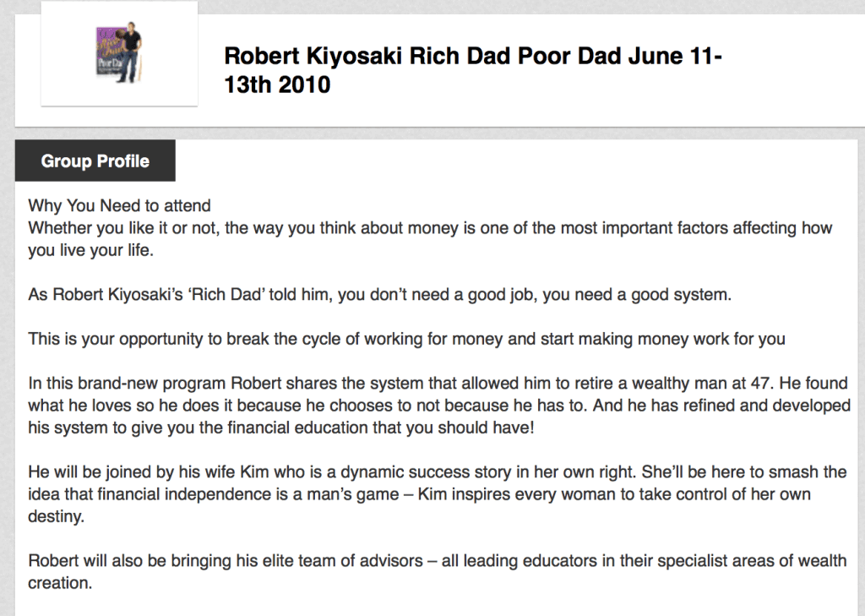This screenshot has height=616, width=865.
Task: Click the 'you live your life.' line
Action: 90,250
